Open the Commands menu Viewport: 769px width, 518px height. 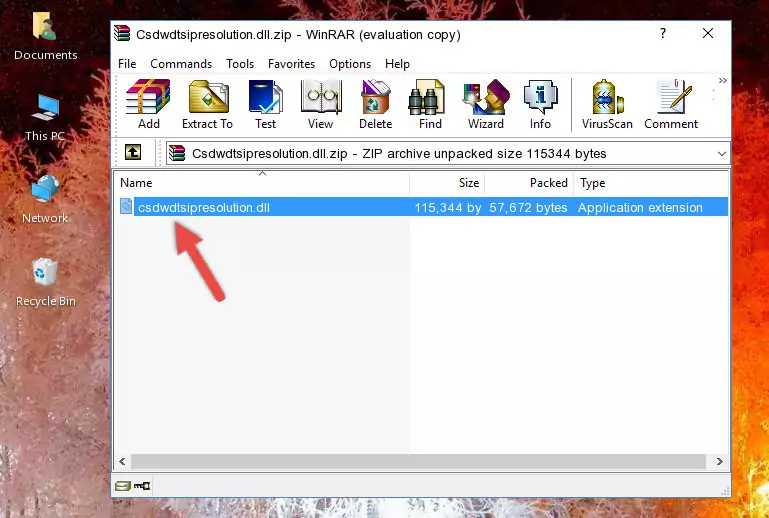pos(181,64)
